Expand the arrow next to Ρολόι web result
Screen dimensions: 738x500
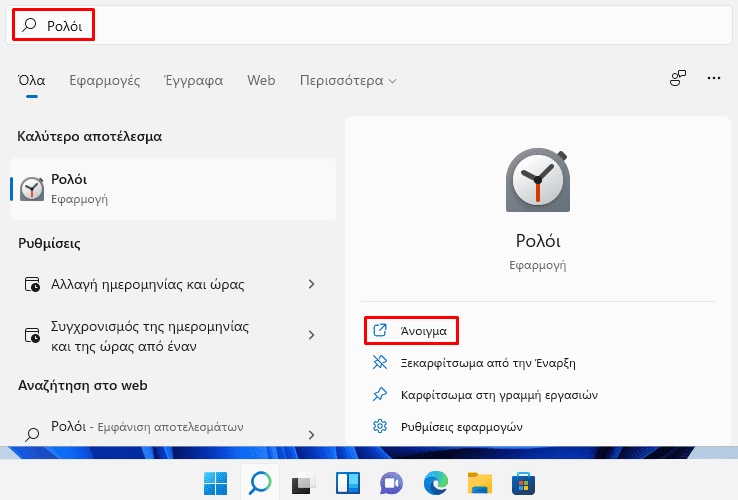pyautogui.click(x=311, y=435)
